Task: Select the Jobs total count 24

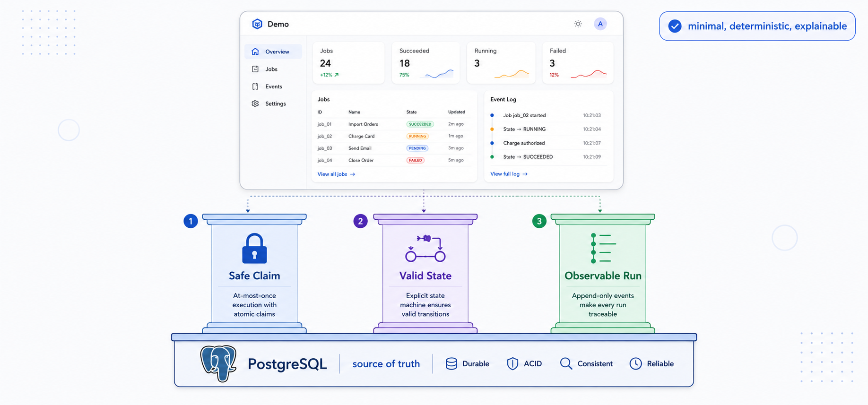Action: pos(325,63)
